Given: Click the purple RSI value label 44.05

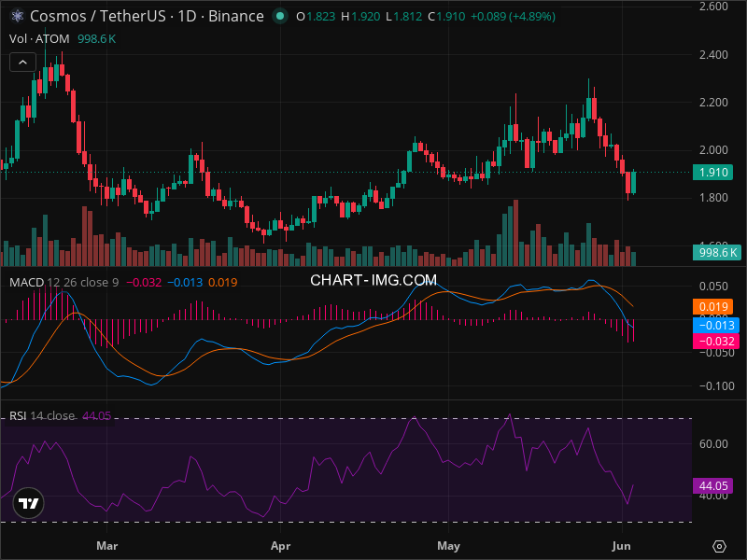Looking at the screenshot, I should coord(712,485).
